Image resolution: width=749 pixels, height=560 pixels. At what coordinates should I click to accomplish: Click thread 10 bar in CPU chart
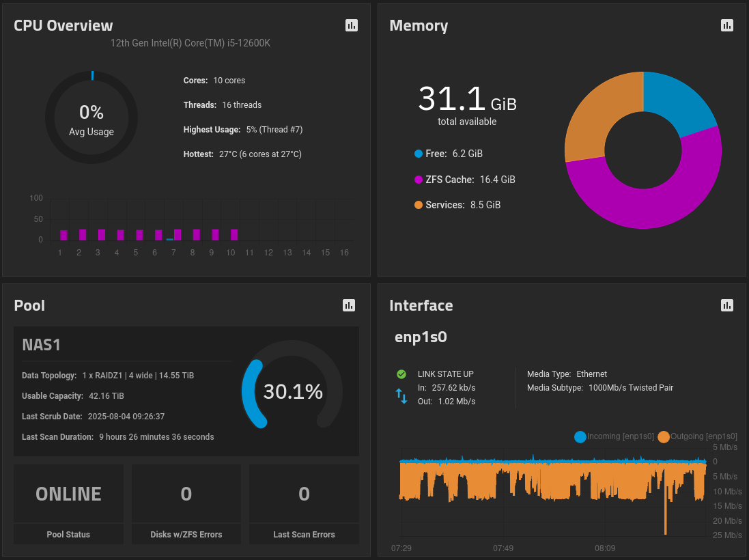pos(234,235)
